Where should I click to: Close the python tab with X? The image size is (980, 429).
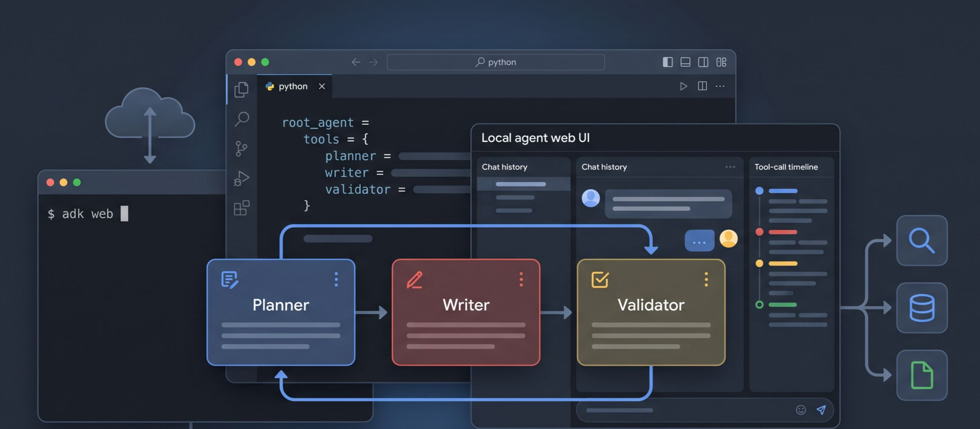[x=322, y=86]
